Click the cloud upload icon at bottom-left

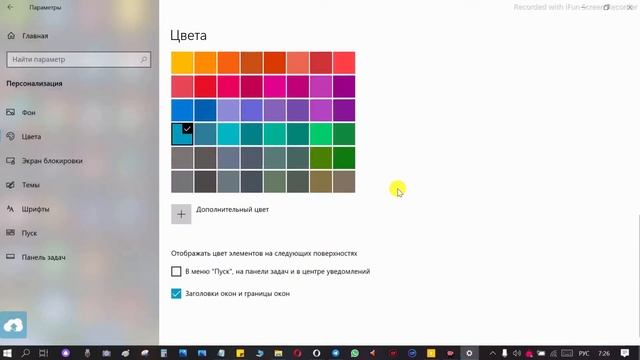click(13, 325)
